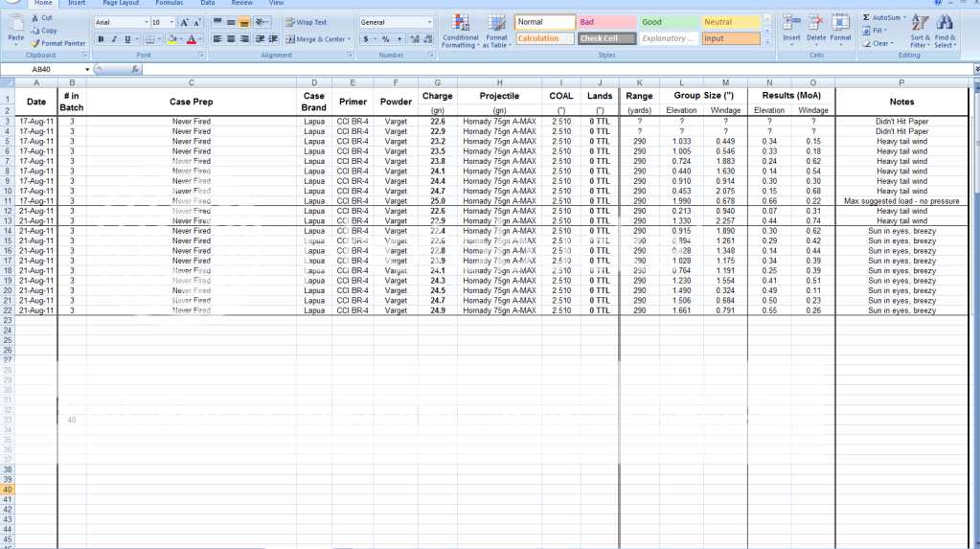The height and width of the screenshot is (549, 980).
Task: Increase font size with the Grow Font icon
Action: [x=184, y=22]
